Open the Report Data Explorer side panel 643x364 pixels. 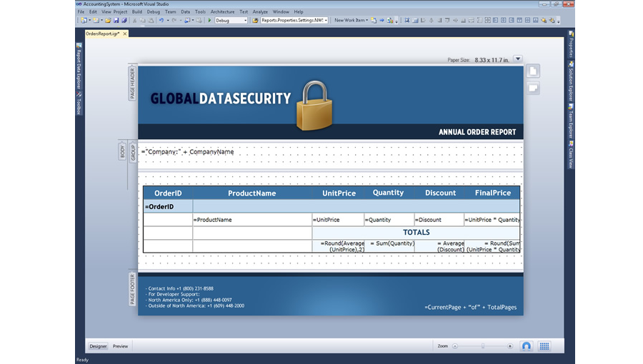[79, 66]
